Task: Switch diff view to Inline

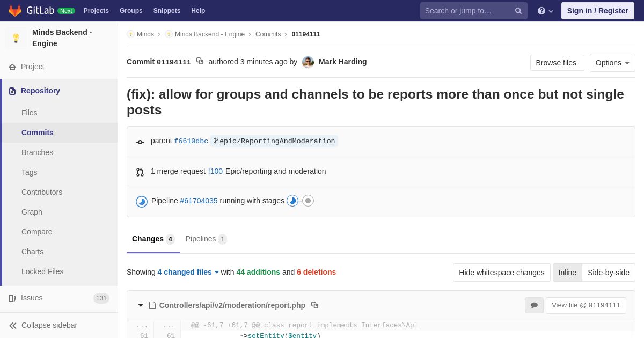Action: [x=567, y=273]
